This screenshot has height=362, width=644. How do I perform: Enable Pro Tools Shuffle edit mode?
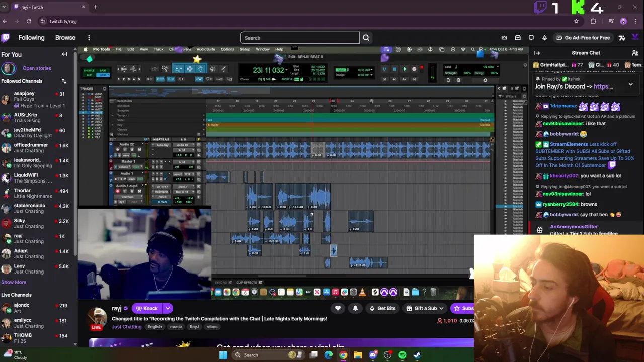point(89,70)
